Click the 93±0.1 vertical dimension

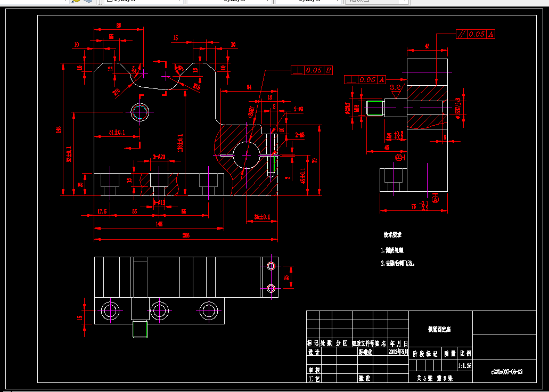(69, 154)
